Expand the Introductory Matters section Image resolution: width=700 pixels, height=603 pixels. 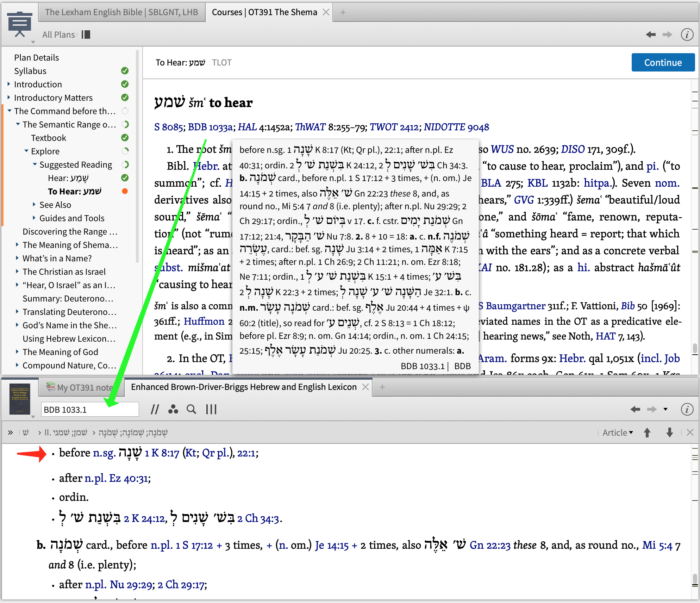(x=9, y=98)
